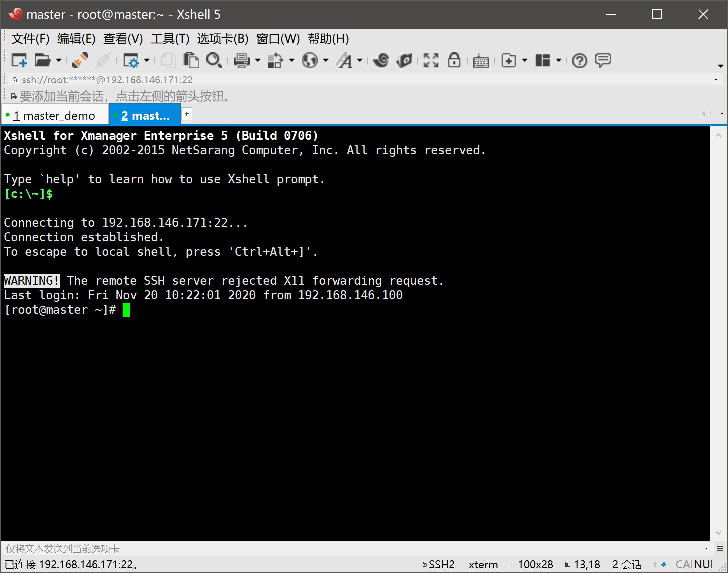Click the globe Encoding icon
Image resolution: width=728 pixels, height=573 pixels.
pyautogui.click(x=310, y=60)
